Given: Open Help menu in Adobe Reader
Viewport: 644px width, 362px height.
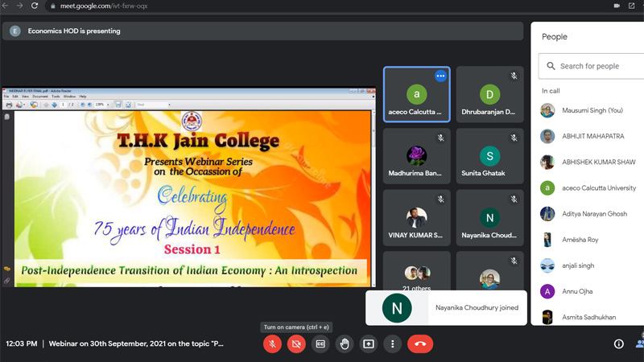Looking at the screenshot, I should [83, 97].
